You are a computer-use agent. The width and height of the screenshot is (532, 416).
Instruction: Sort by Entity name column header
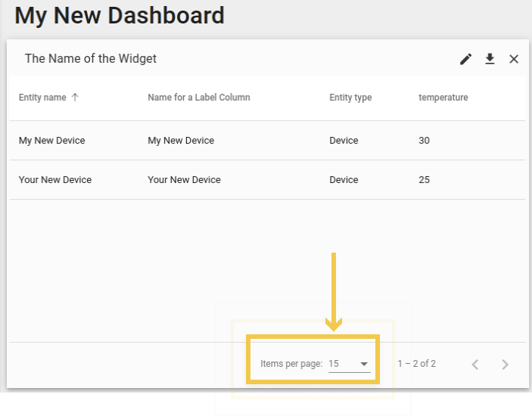[42, 98]
